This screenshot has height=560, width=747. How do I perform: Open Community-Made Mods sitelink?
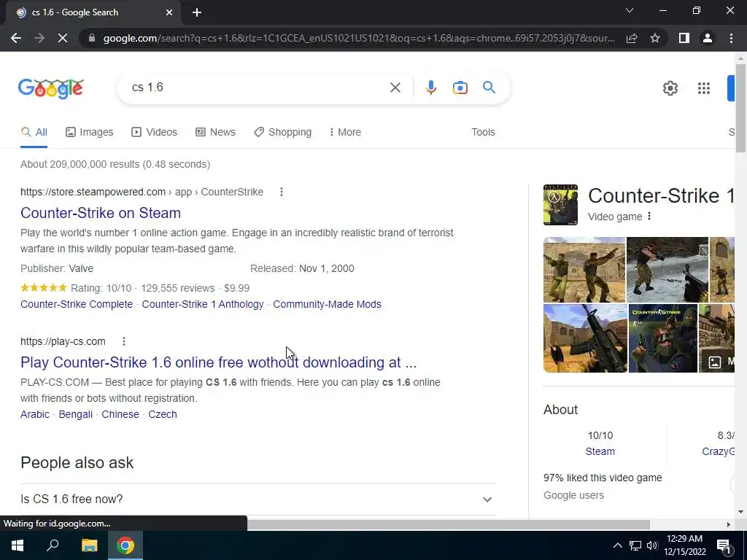click(327, 304)
